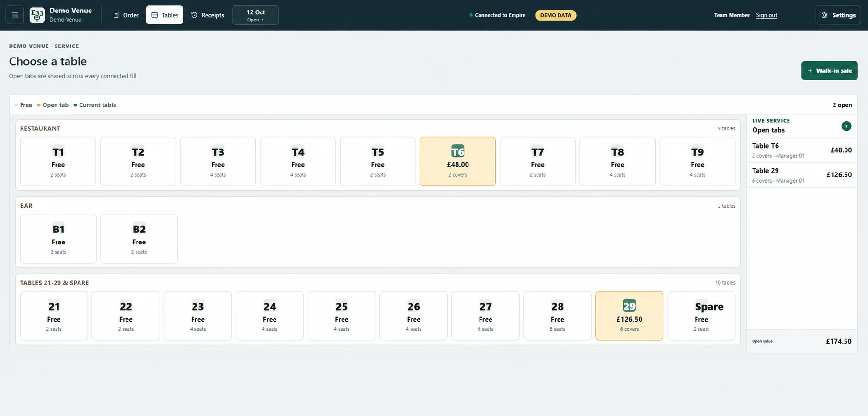Image resolution: width=868 pixels, height=416 pixels.
Task: Select restaurant table T5
Action: tap(378, 162)
